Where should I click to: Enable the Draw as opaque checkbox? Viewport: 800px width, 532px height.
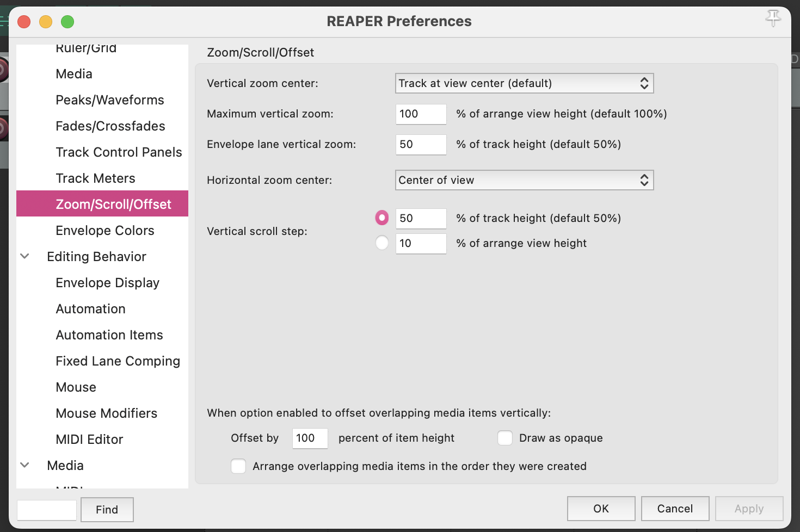pos(506,438)
